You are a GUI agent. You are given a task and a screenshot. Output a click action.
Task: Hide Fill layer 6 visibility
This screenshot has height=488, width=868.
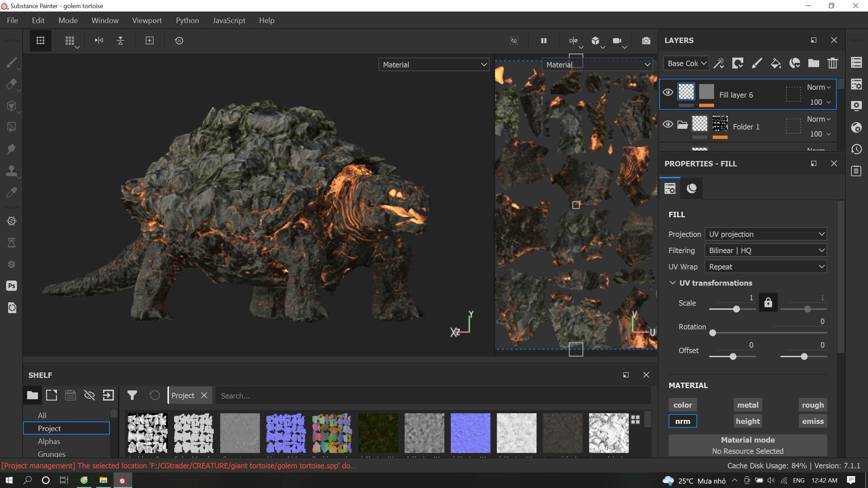click(x=668, y=92)
